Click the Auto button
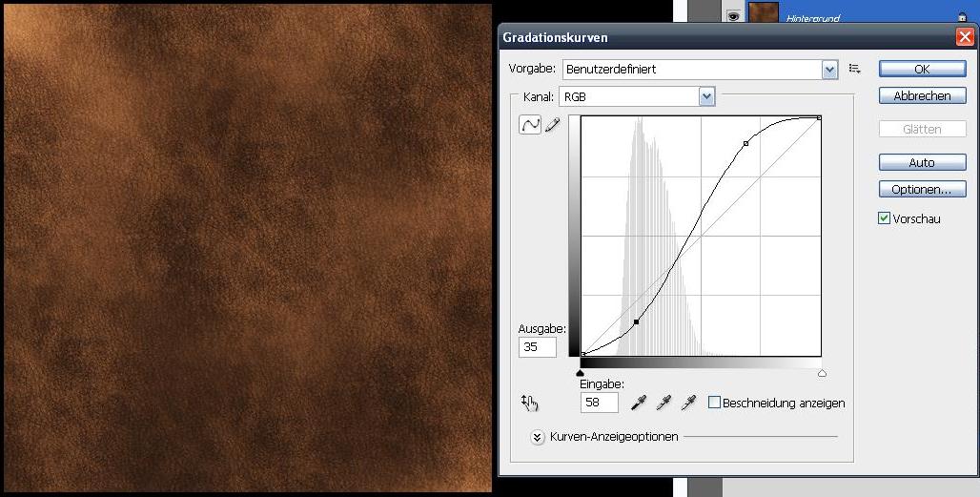The height and width of the screenshot is (497, 980). (x=922, y=162)
